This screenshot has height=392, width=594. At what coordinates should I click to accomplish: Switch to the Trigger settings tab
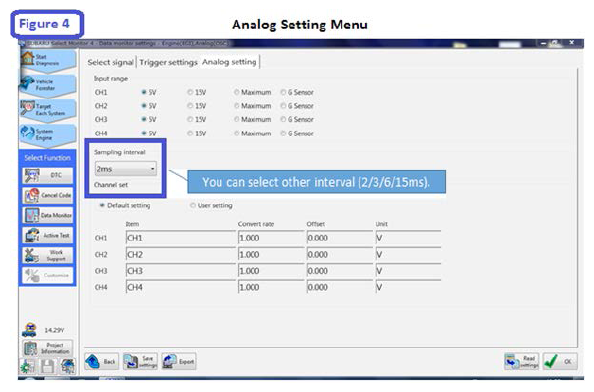168,62
